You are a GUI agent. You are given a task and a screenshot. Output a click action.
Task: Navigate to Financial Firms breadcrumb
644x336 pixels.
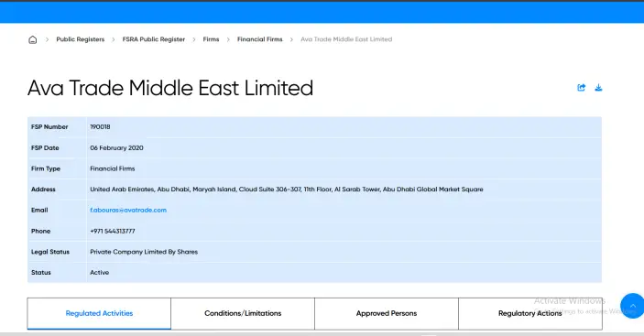click(260, 39)
